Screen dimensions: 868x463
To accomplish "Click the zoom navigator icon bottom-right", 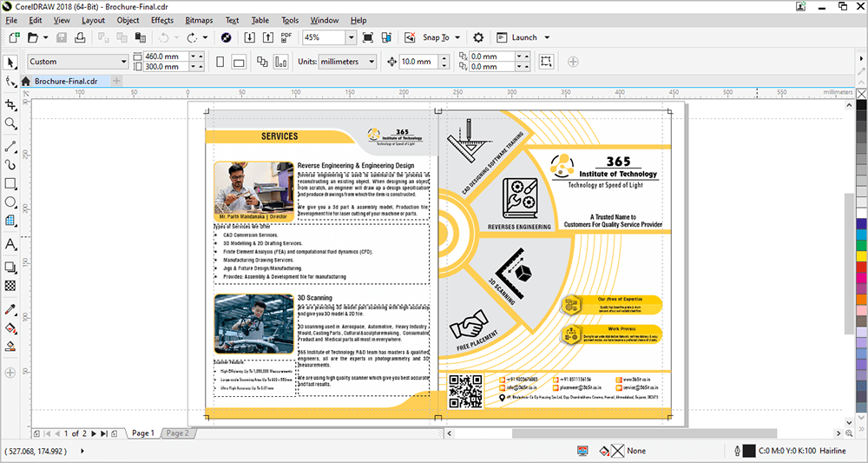I will point(851,433).
